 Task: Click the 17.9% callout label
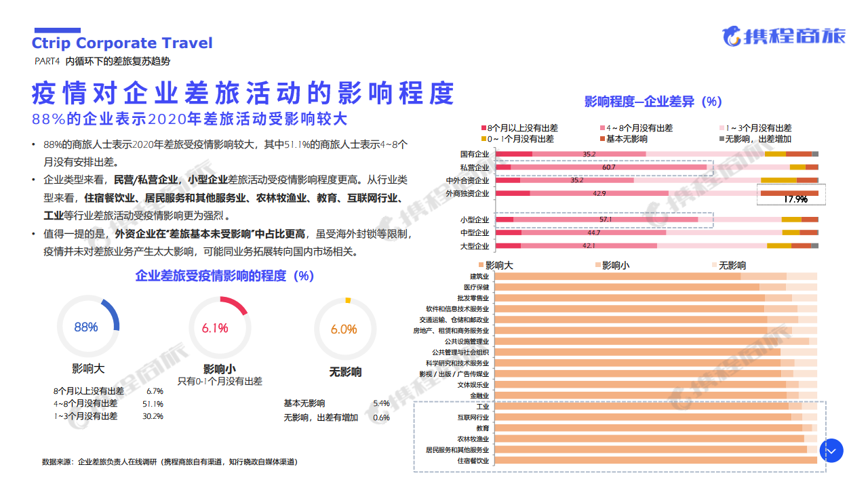point(795,199)
